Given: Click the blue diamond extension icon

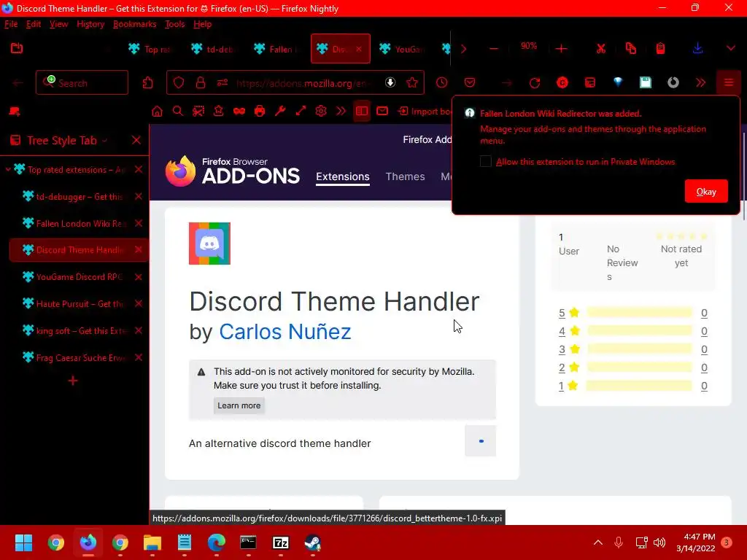Looking at the screenshot, I should click(618, 83).
